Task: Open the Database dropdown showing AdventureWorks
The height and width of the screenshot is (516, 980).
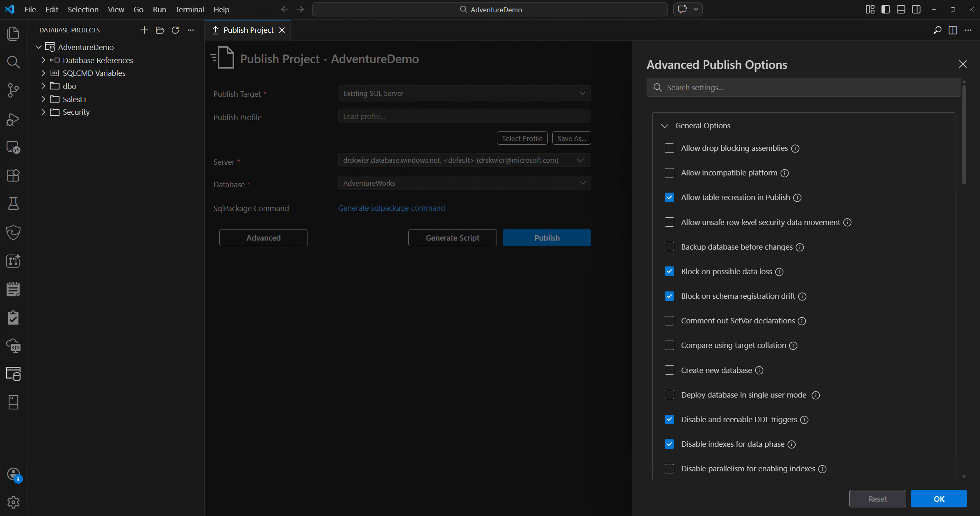Action: tap(465, 183)
